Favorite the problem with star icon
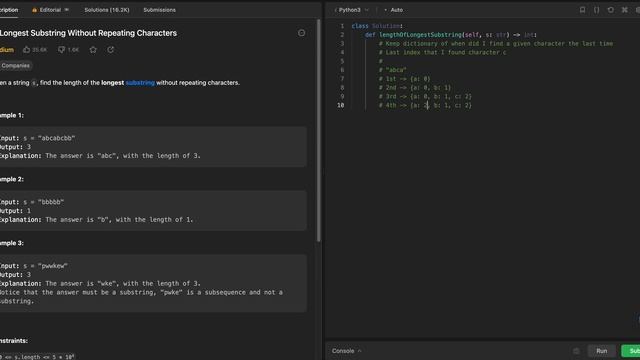The width and height of the screenshot is (640, 360). (x=93, y=50)
